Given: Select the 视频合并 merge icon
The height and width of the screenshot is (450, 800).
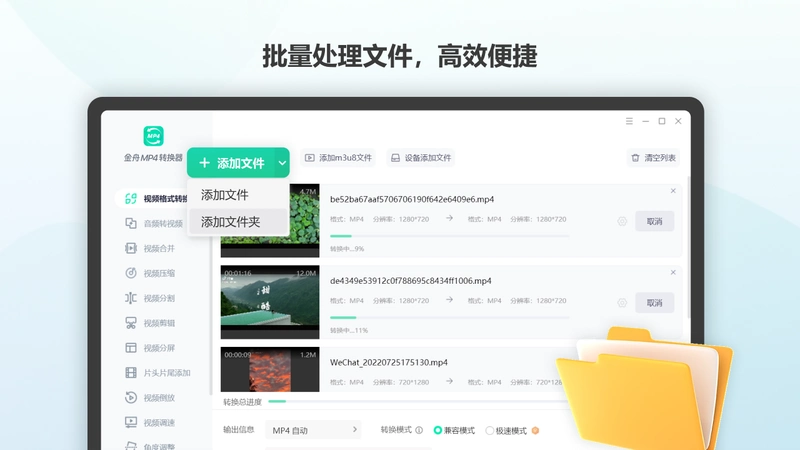Looking at the screenshot, I should click(x=131, y=248).
